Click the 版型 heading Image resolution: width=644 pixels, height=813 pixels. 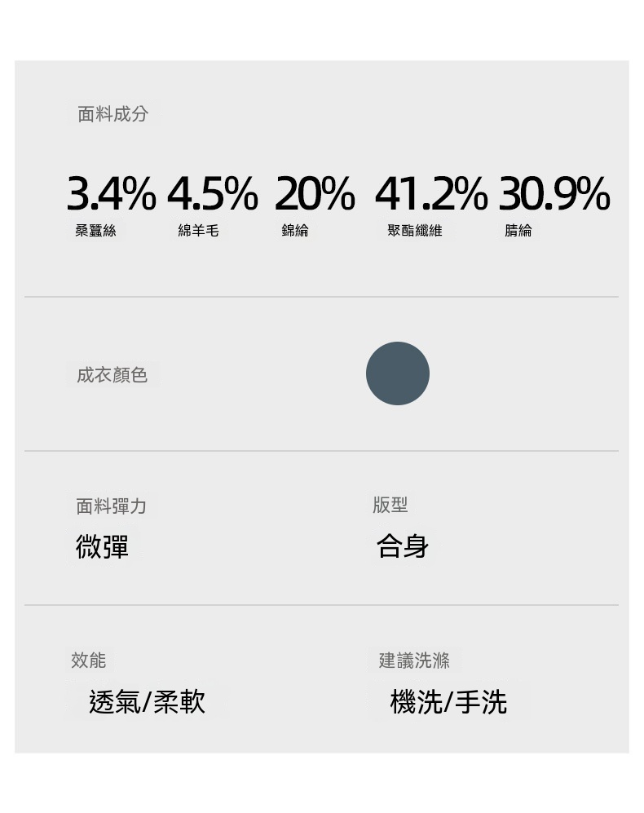pos(390,506)
